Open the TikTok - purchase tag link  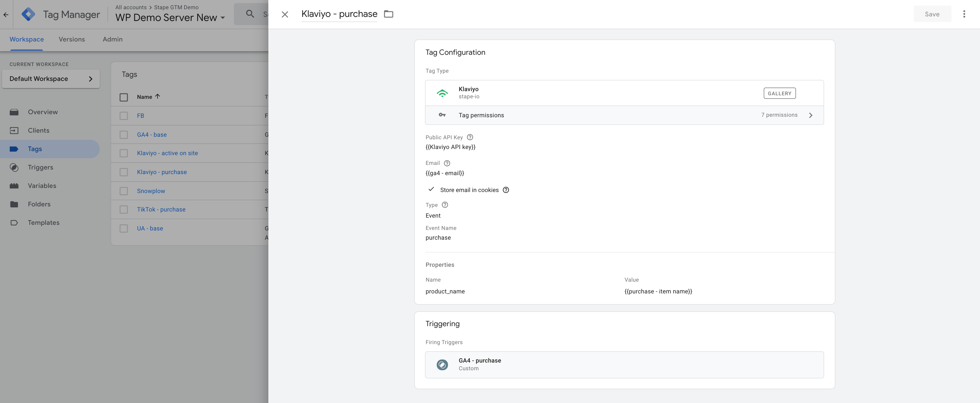click(x=161, y=209)
